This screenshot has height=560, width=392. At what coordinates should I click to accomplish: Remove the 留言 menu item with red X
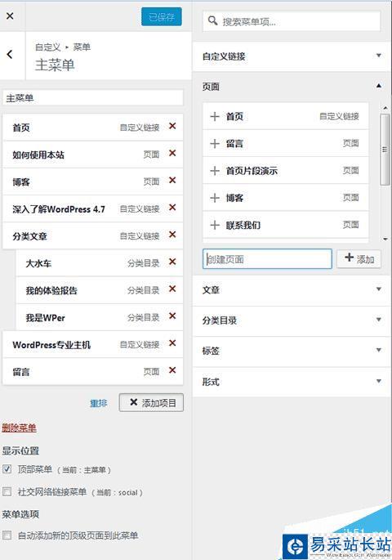(x=172, y=370)
